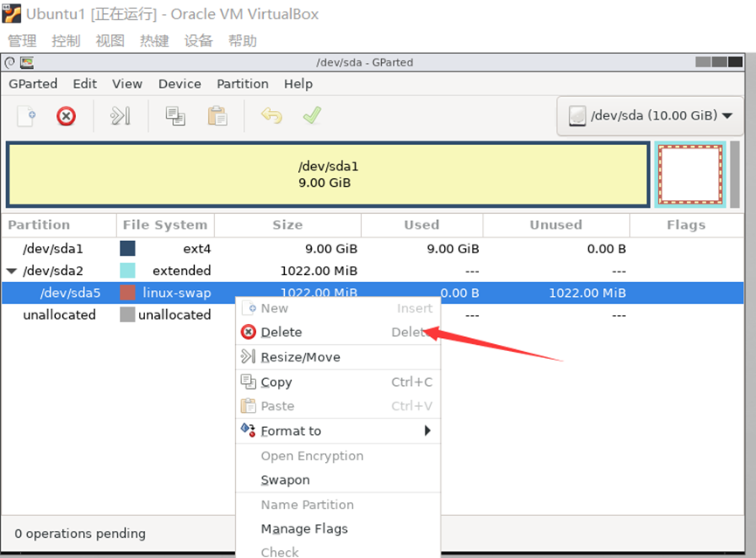Select Copy in the context menu
The height and width of the screenshot is (558, 756).
pyautogui.click(x=338, y=382)
